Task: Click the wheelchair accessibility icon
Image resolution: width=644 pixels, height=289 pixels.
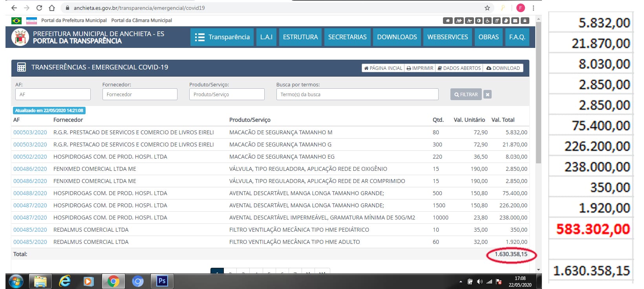Action: (488, 20)
